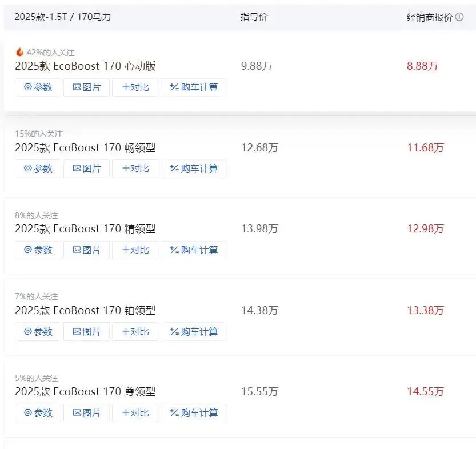Click the 13.38万 dealer price for 铂领型
Screen dimensions: 476x449
(x=425, y=311)
